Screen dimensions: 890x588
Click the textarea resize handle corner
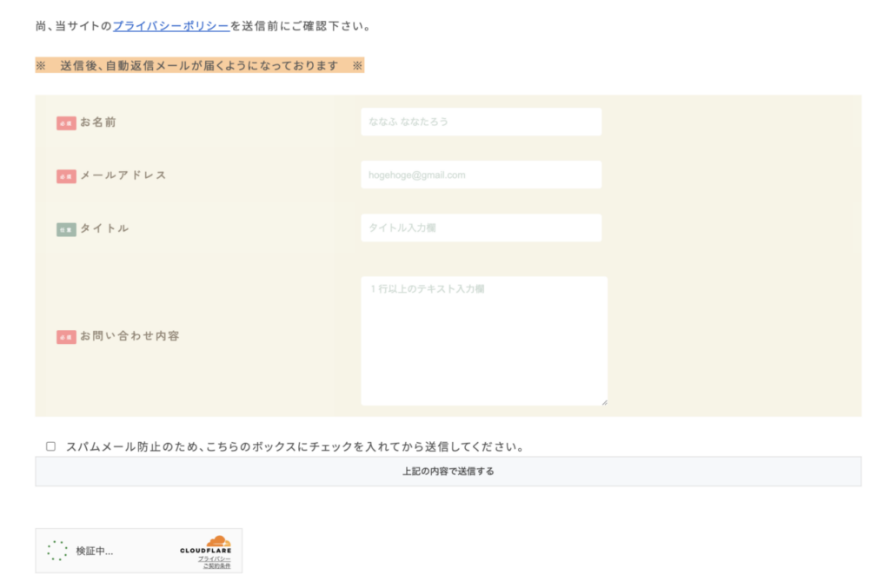[604, 402]
